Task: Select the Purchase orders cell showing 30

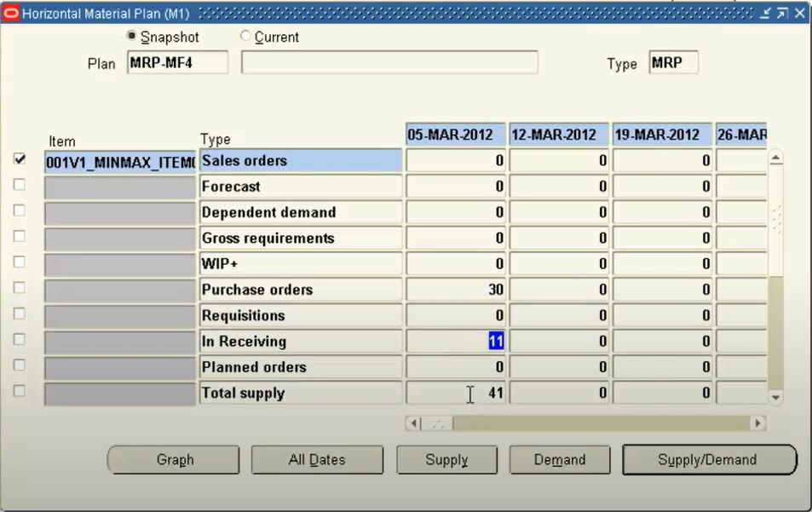Action: (455, 290)
